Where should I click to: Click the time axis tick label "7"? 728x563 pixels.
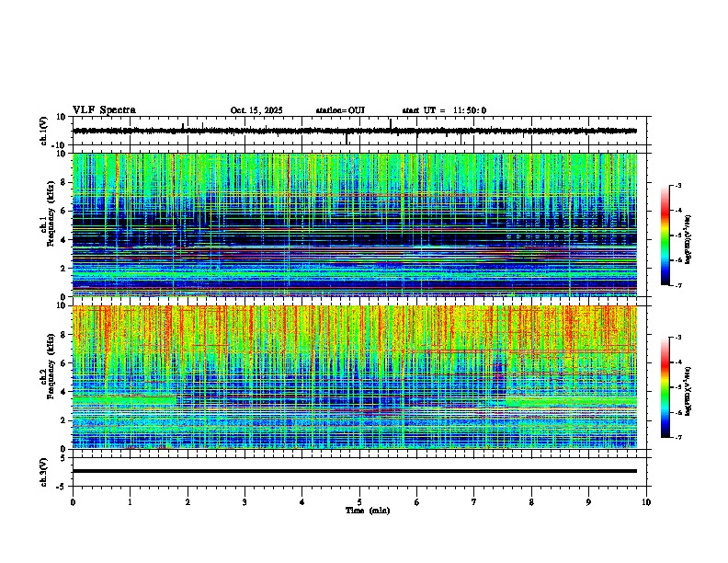474,502
